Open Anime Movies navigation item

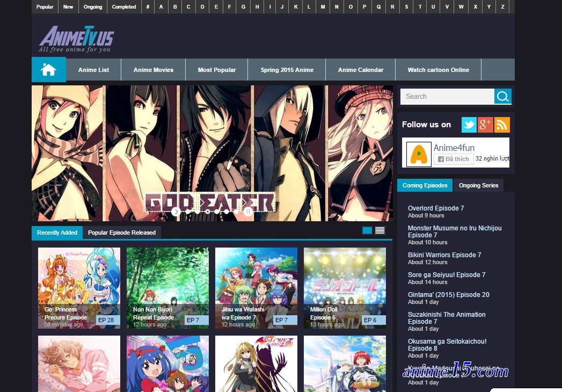(x=154, y=70)
